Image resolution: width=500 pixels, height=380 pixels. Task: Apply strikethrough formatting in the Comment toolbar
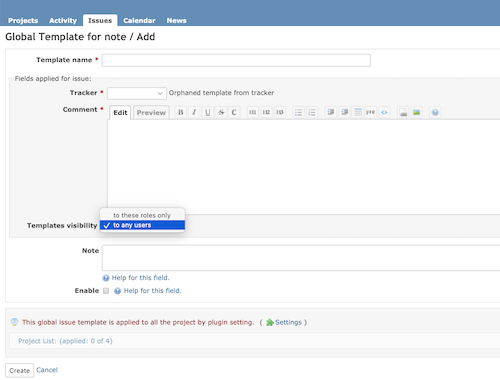pos(221,112)
